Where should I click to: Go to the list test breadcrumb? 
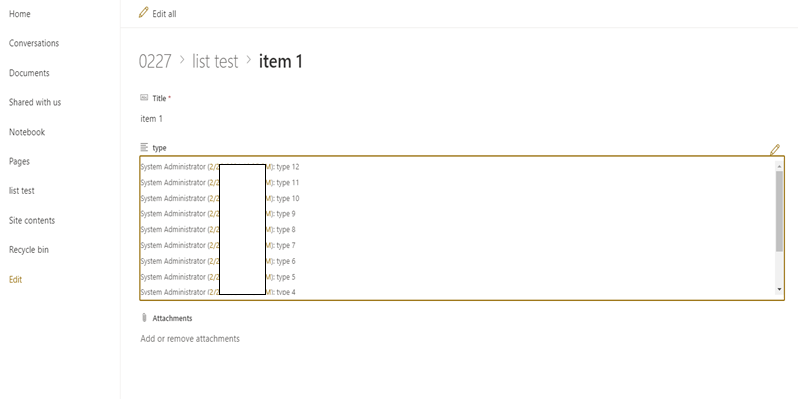[x=215, y=61]
